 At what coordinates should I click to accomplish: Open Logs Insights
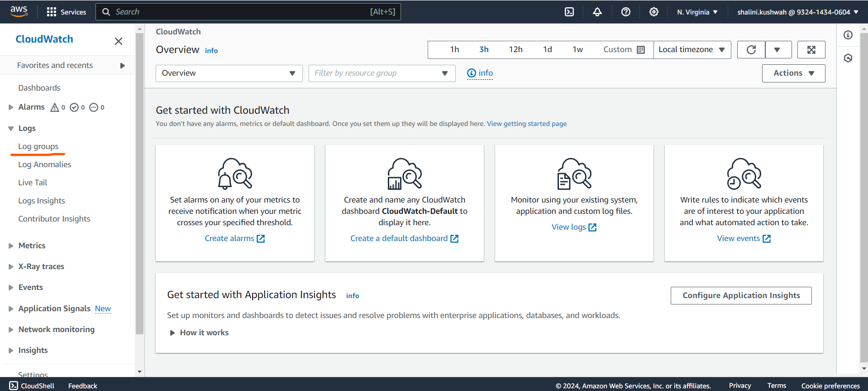(x=42, y=201)
